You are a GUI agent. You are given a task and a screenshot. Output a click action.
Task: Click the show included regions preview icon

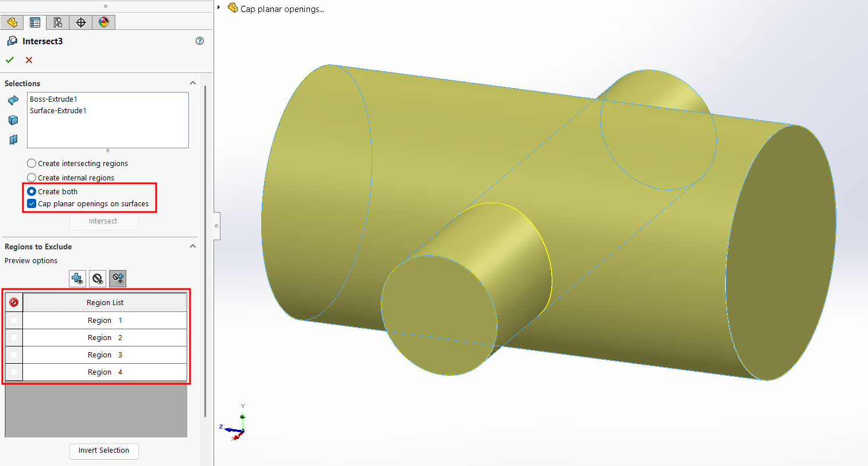point(77,279)
